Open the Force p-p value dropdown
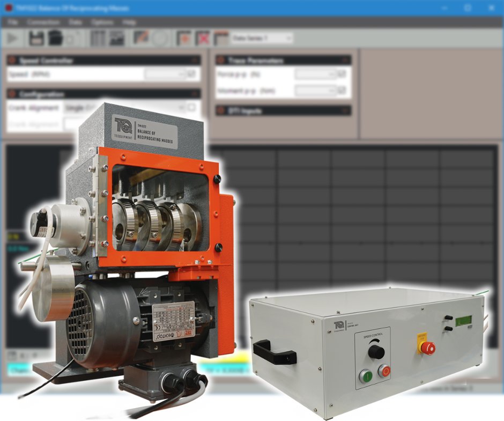The width and height of the screenshot is (504, 421). 315,75
